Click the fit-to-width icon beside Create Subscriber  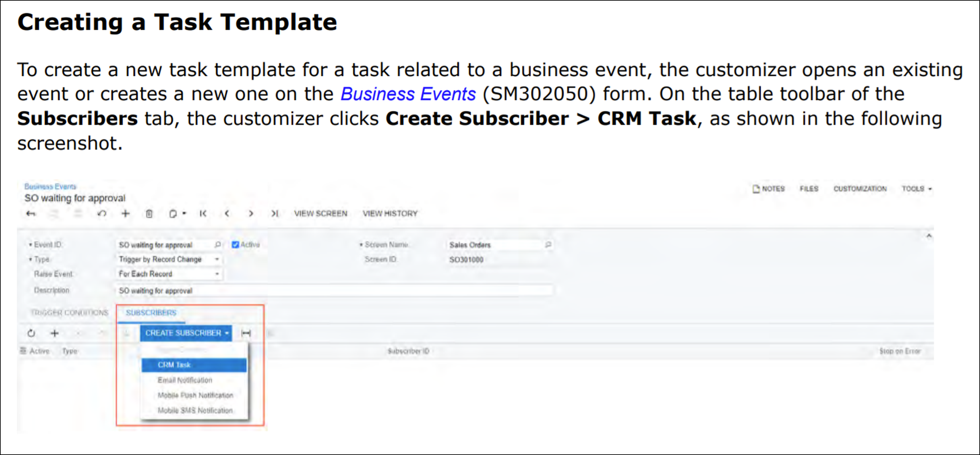point(246,333)
